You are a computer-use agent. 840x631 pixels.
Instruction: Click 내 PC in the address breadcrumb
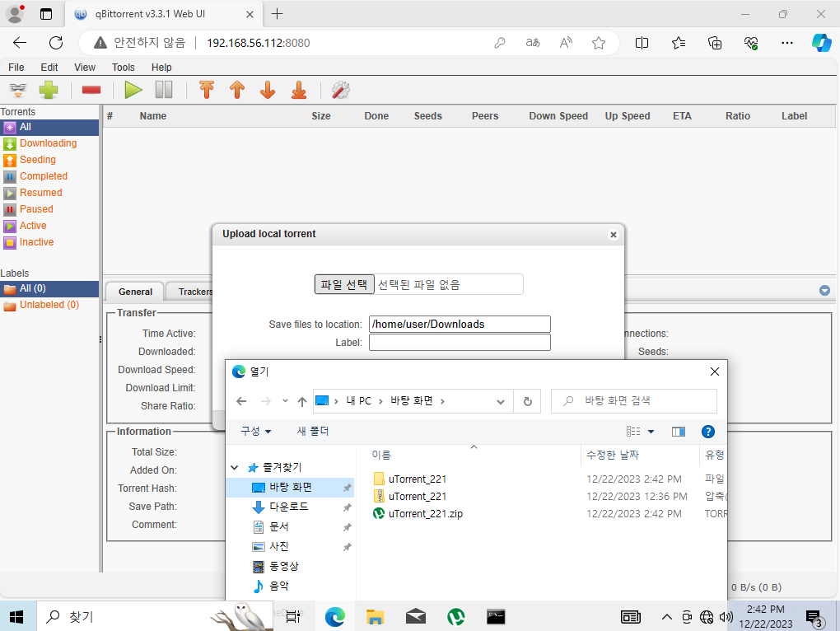click(358, 401)
